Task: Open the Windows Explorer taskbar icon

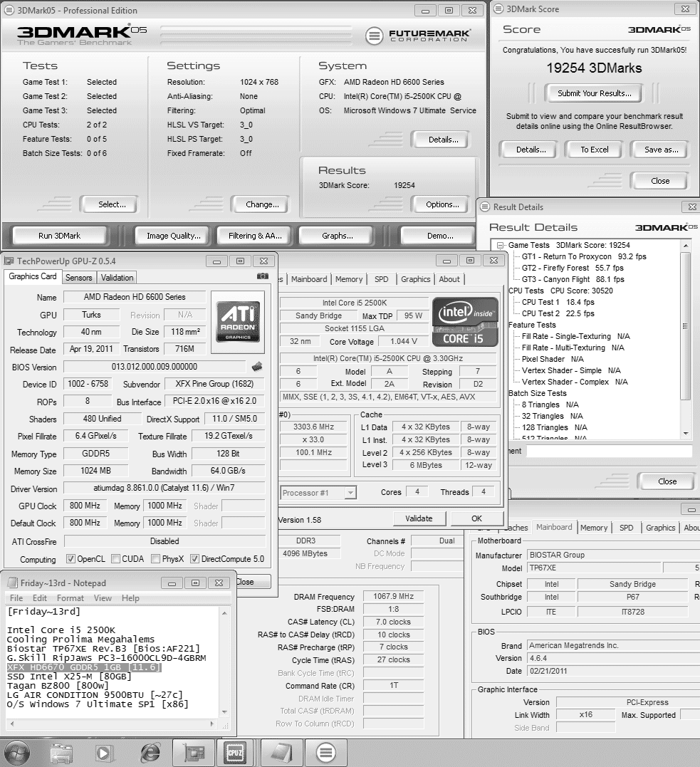Action: [61, 753]
